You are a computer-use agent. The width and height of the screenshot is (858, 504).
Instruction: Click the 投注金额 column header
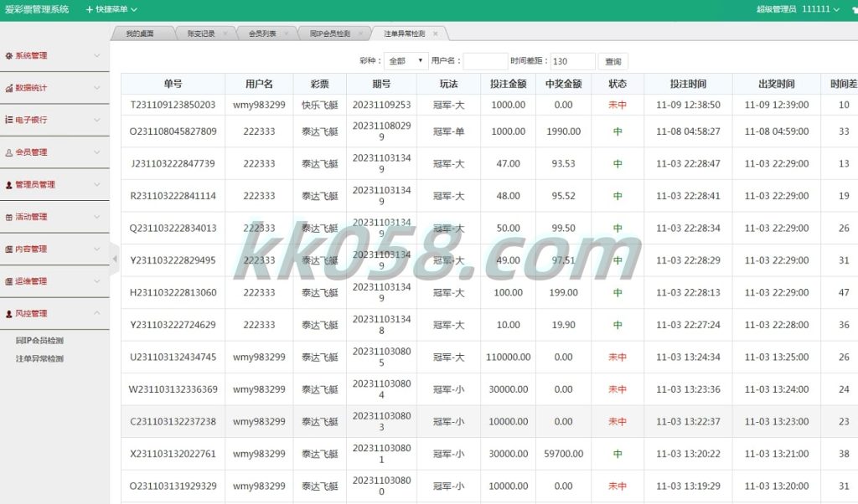point(508,84)
